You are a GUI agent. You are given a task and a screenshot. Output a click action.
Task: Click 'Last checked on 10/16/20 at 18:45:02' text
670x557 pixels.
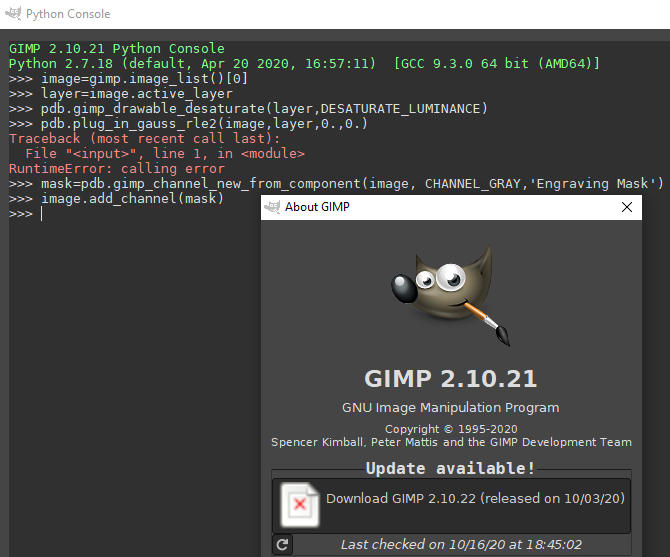[x=461, y=545]
